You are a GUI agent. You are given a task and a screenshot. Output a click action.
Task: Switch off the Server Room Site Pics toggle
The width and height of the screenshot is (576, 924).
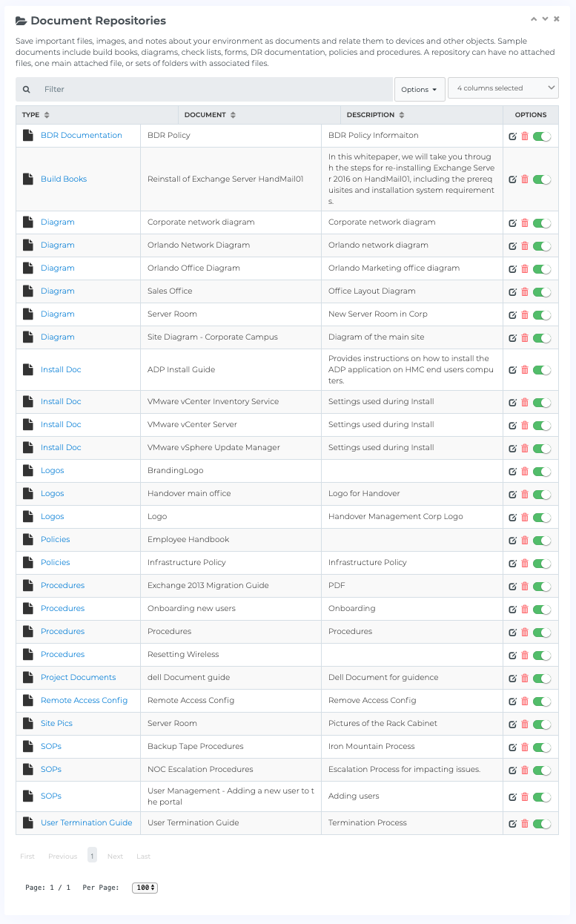[x=542, y=725]
